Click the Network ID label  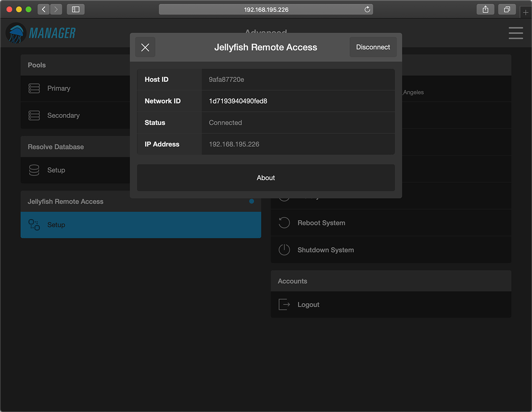pos(163,101)
